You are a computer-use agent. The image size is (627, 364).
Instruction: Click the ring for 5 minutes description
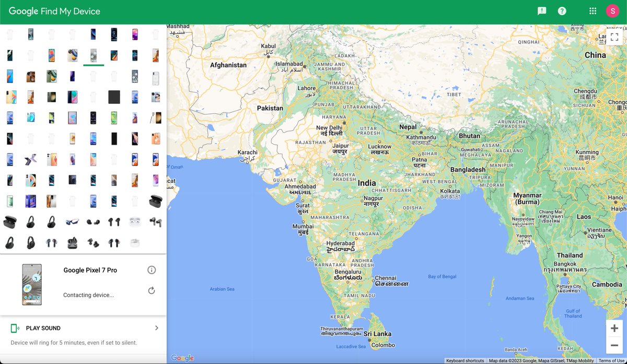point(74,343)
